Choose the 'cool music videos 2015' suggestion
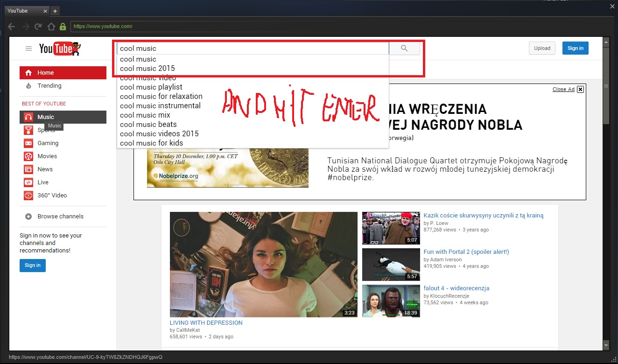Screen dimensions: 618x364 [253, 134]
